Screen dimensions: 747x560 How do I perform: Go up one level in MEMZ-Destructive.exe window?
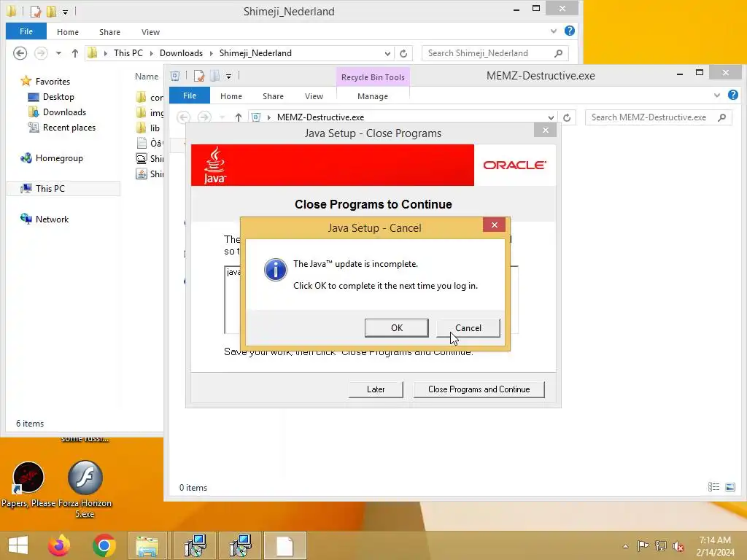tap(239, 117)
